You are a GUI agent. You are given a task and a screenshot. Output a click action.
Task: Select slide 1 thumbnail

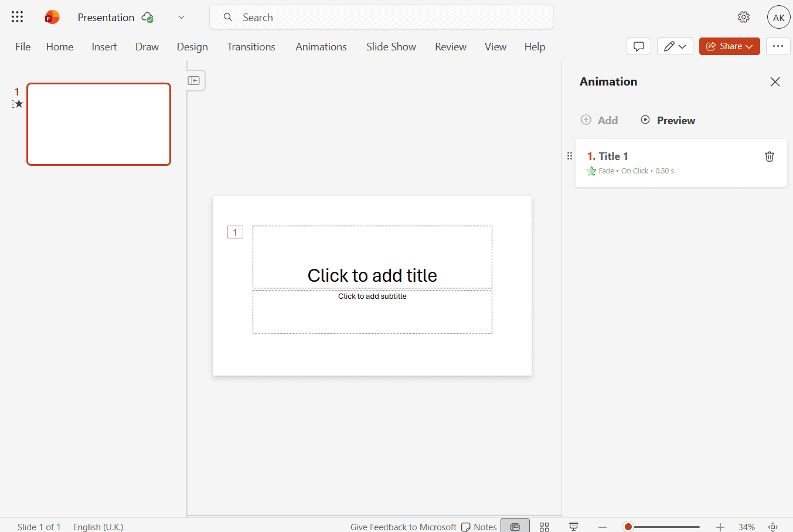(x=98, y=124)
